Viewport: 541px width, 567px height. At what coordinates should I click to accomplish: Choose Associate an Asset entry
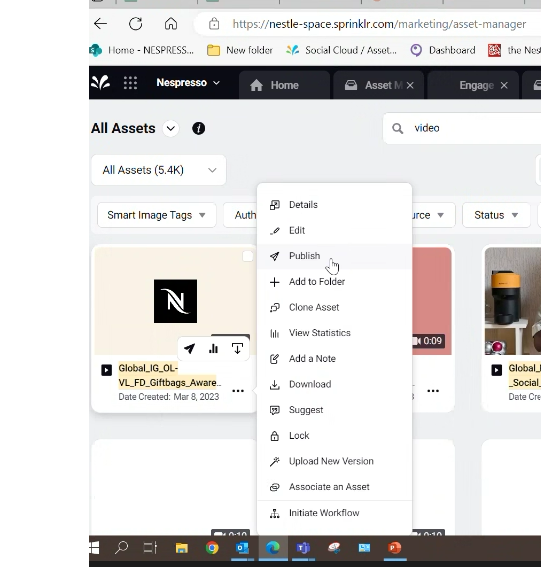335,487
